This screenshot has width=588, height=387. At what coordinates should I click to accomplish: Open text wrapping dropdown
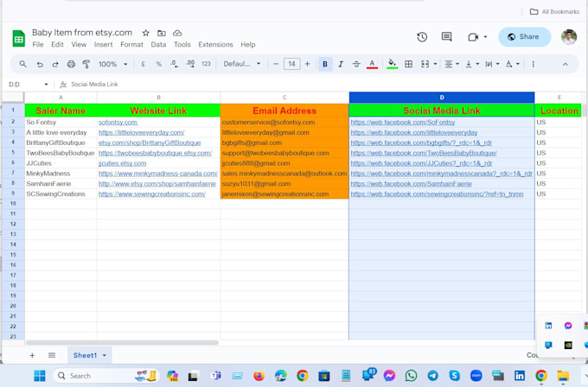click(492, 64)
